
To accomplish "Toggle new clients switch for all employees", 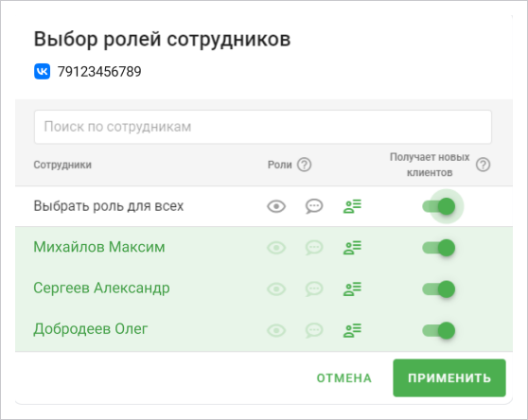I will (x=439, y=206).
